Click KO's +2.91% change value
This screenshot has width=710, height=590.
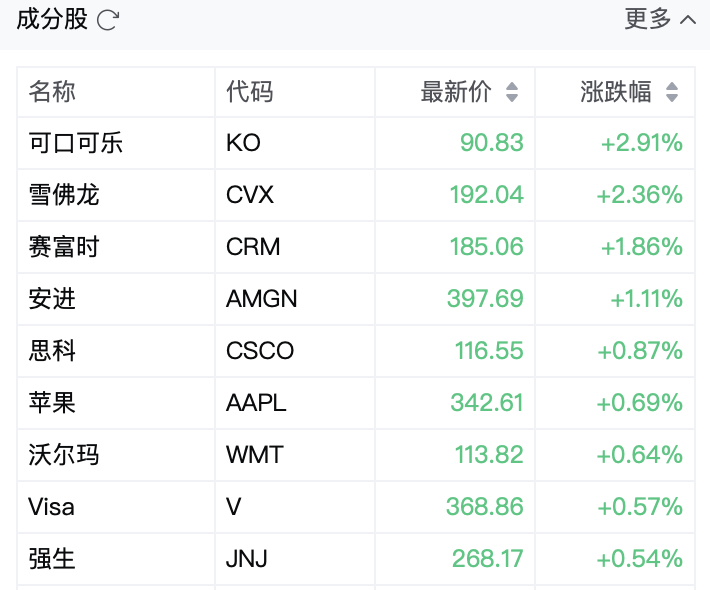[642, 143]
